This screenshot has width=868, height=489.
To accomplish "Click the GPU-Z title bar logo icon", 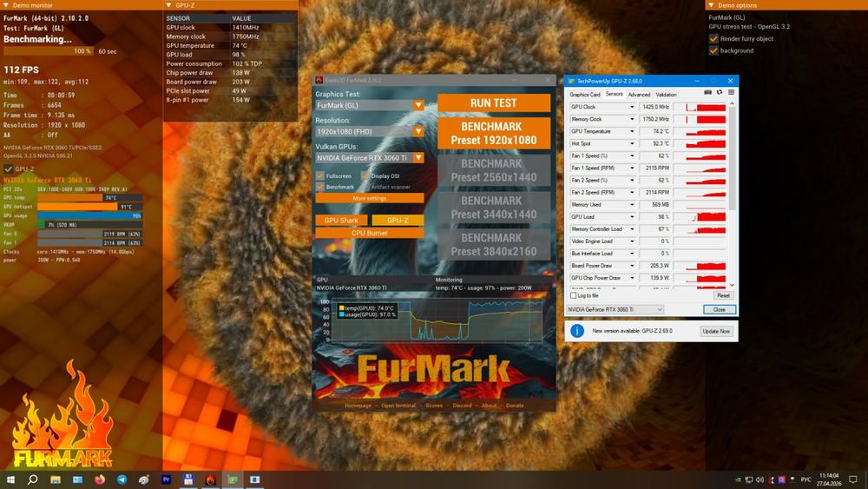I will 571,81.
